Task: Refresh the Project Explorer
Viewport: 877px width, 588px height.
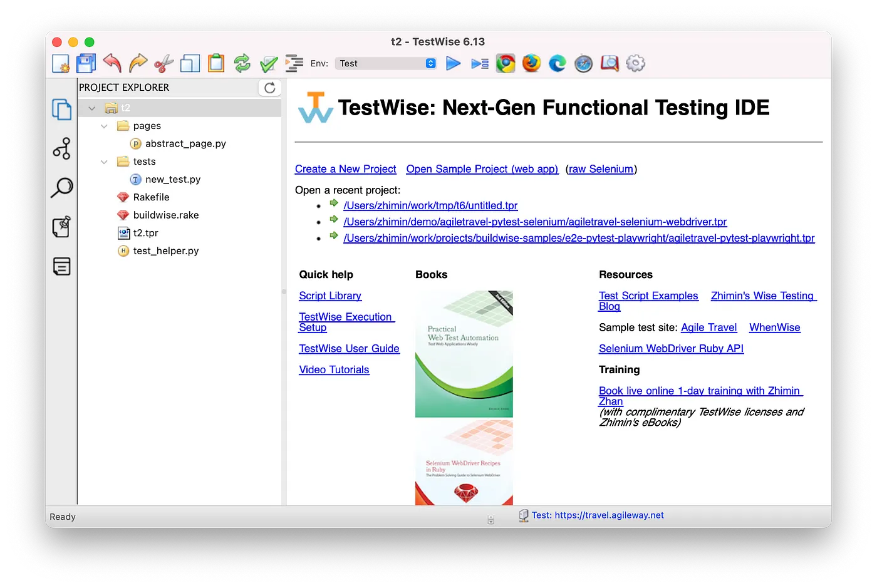Action: pyautogui.click(x=270, y=88)
